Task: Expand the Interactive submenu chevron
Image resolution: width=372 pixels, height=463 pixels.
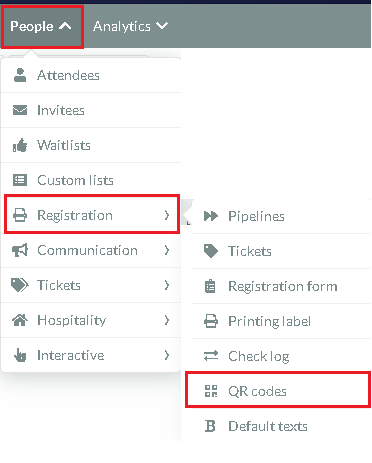Action: tap(167, 355)
